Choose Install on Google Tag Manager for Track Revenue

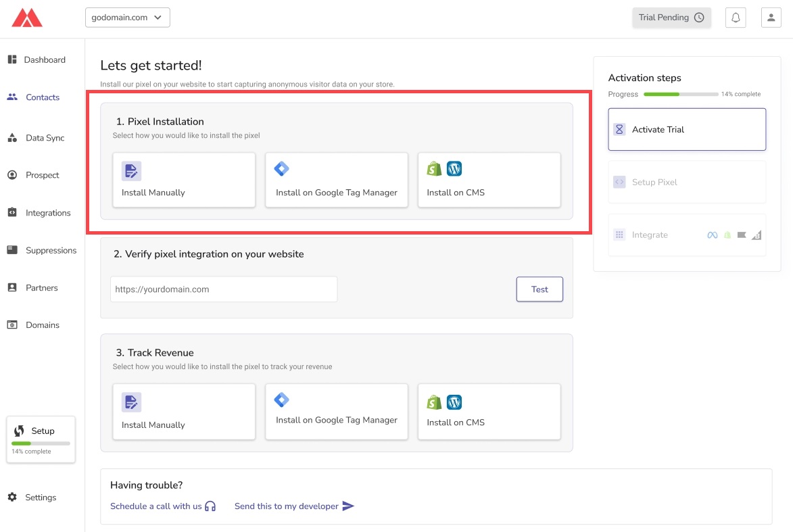[336, 412]
